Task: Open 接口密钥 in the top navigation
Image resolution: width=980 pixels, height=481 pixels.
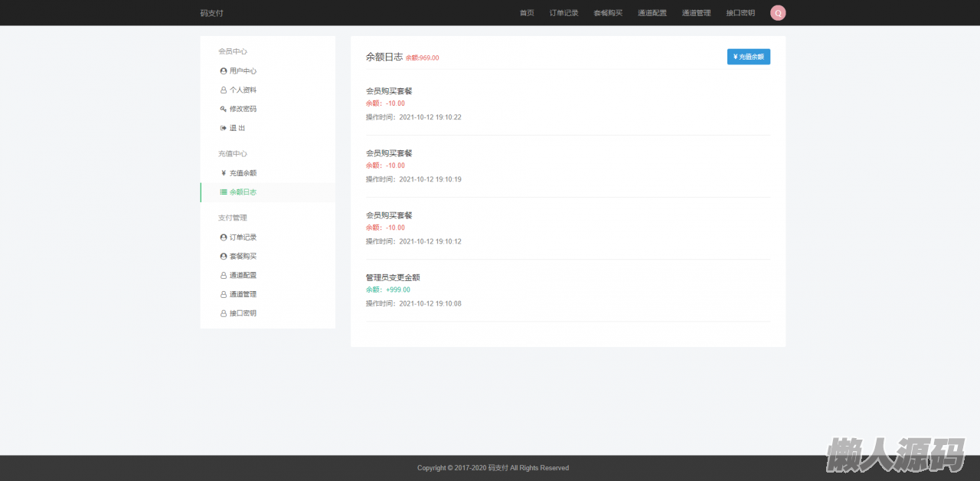Action: [x=740, y=13]
